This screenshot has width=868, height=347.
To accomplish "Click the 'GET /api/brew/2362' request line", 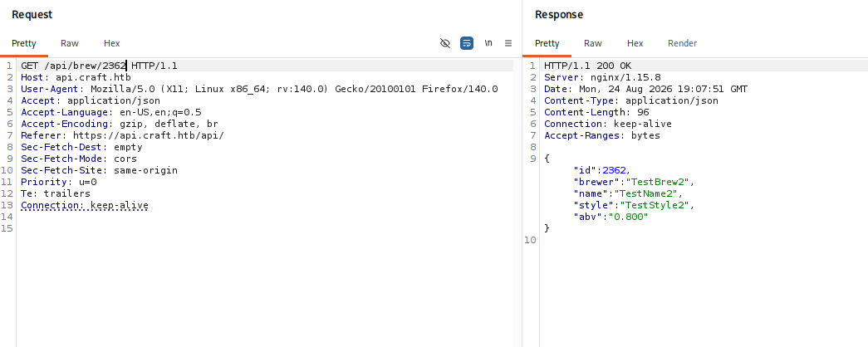I will coord(99,66).
